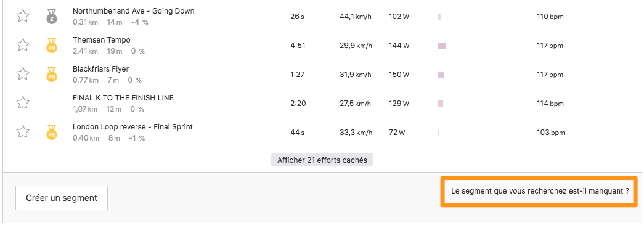Screen dimensions: 644x225
Task: Star the Blackfriars Flyer segment
Action: click(x=23, y=74)
